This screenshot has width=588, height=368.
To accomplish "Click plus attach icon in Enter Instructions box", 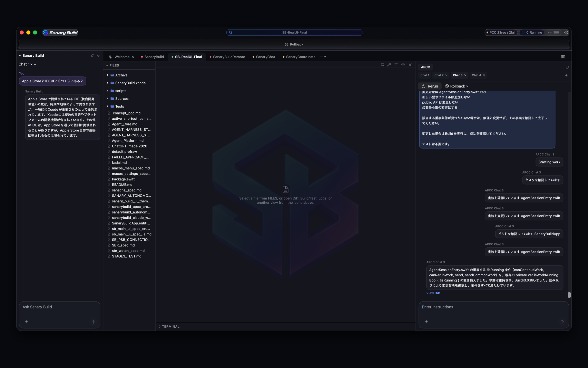I will click(426, 322).
